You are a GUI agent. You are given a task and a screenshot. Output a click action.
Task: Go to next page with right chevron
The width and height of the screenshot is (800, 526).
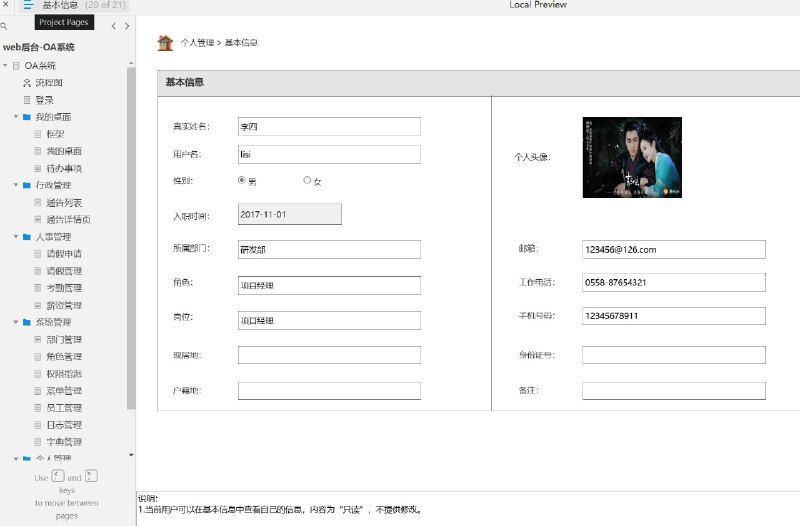click(x=127, y=26)
